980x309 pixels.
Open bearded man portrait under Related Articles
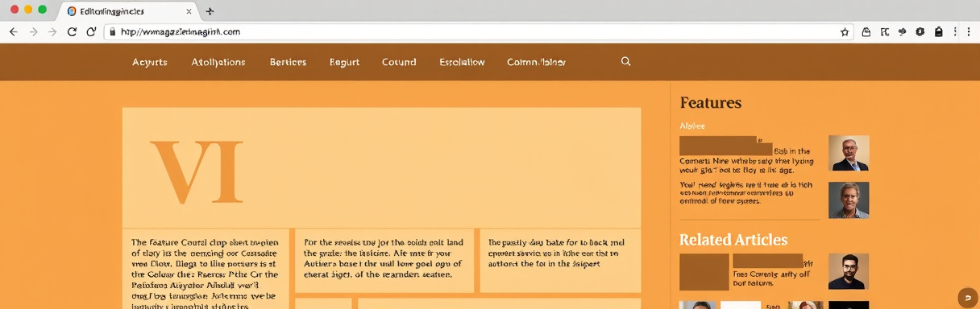pos(849,272)
